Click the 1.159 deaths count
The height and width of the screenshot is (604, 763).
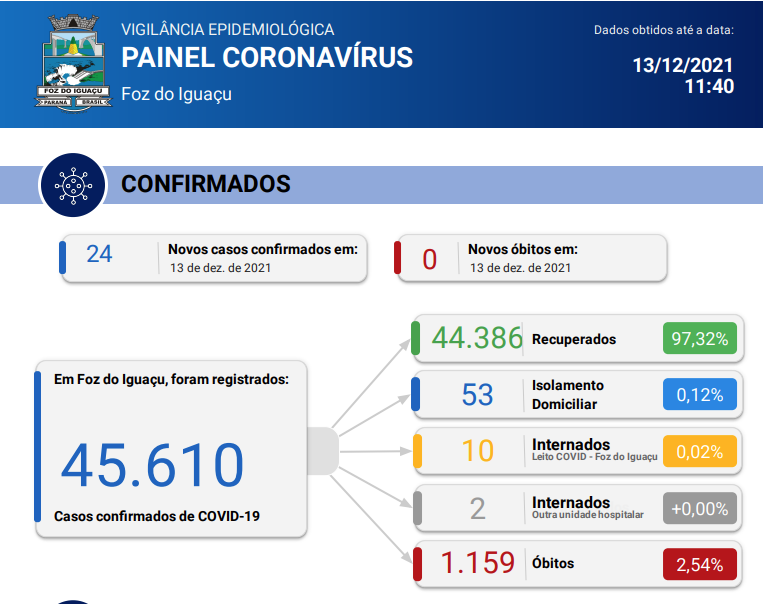[477, 563]
